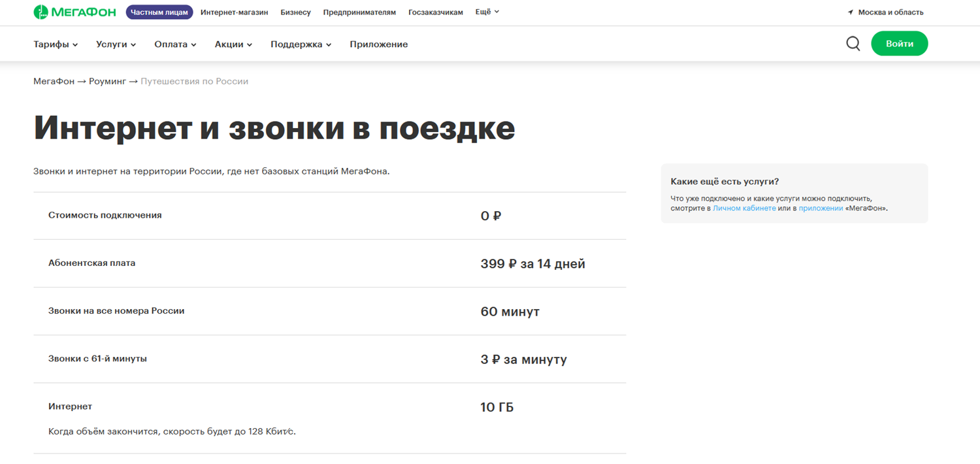Screen dimensions: 980x464
Task: Go to МегаФон breadcrumb
Action: [x=54, y=82]
